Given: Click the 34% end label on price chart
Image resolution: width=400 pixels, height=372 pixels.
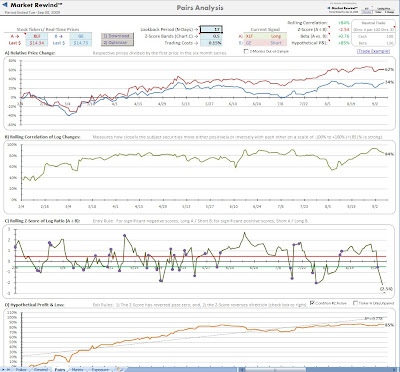Looking at the screenshot, I should [x=389, y=82].
